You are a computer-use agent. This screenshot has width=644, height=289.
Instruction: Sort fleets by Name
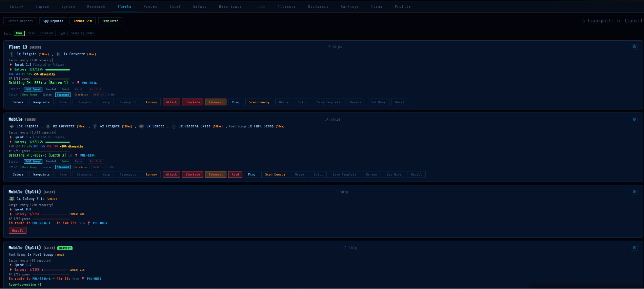coord(19,33)
